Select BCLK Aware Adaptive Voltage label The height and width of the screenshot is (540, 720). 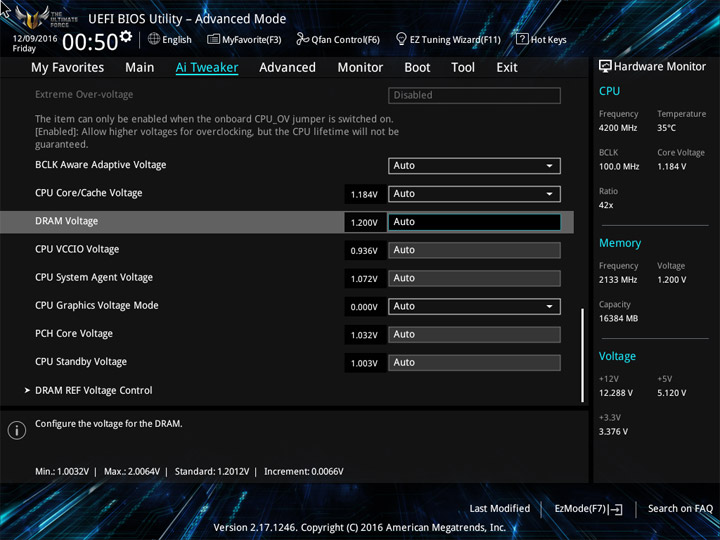click(x=101, y=165)
